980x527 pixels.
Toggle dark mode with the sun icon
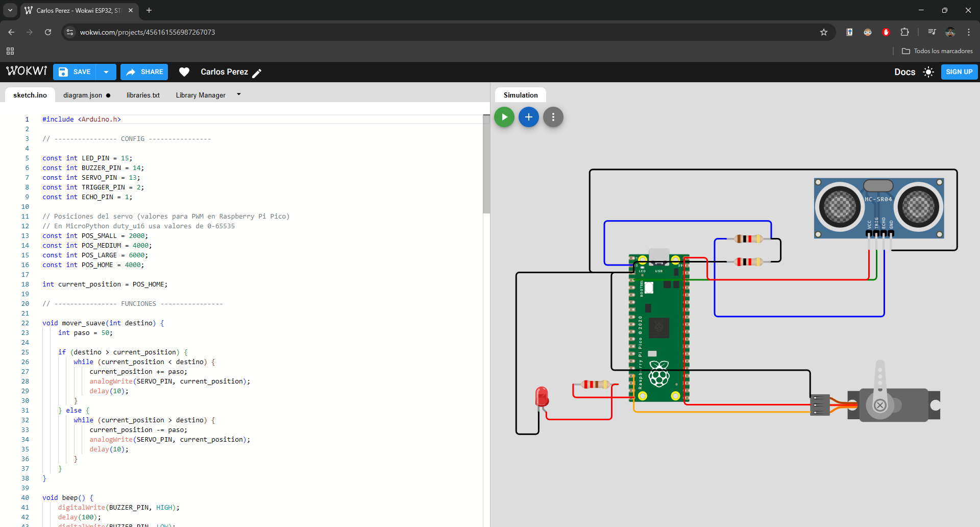[928, 72]
